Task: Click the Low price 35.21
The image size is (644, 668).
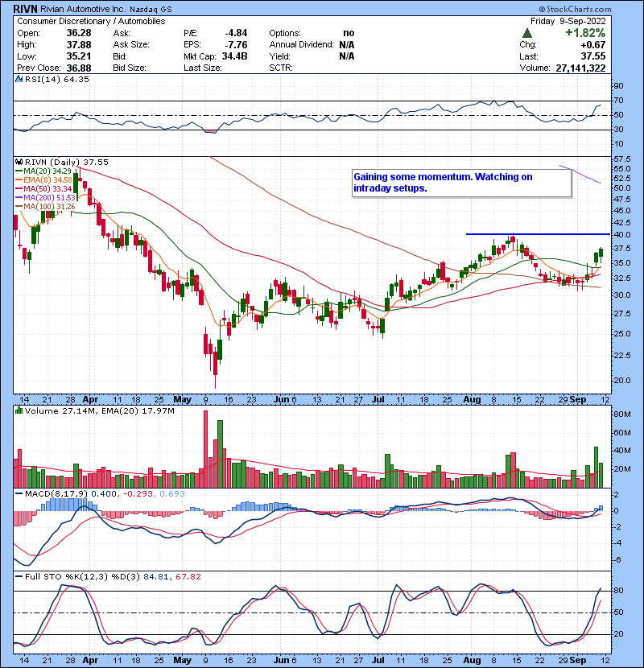Action: tap(79, 56)
